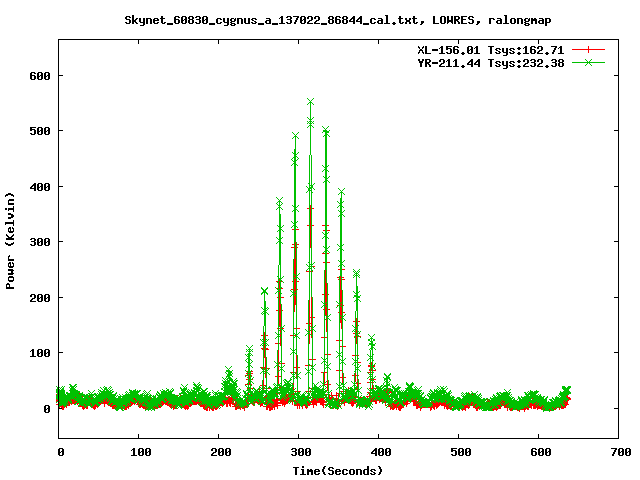
Task: Click the 200 tick label on the time axis
Action: [221, 452]
